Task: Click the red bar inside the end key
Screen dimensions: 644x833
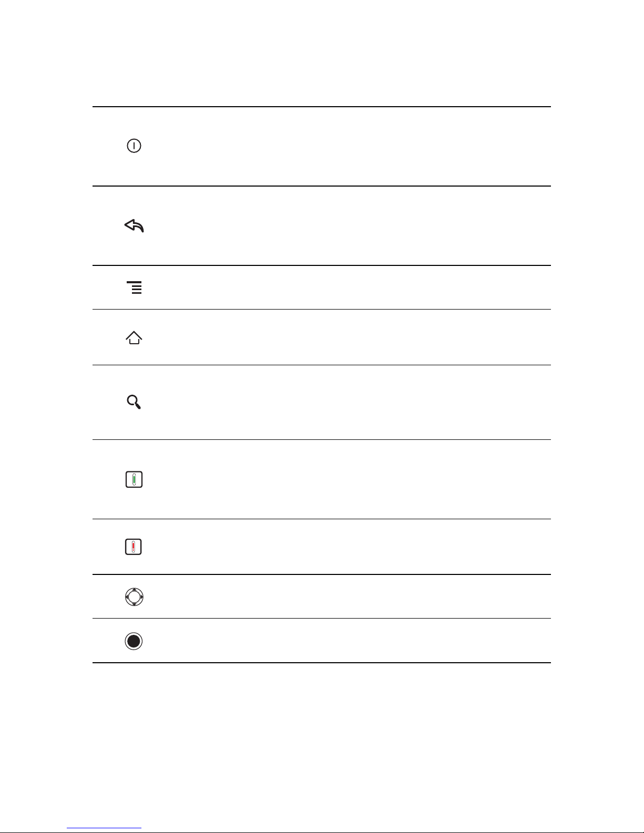Action: pos(134,546)
